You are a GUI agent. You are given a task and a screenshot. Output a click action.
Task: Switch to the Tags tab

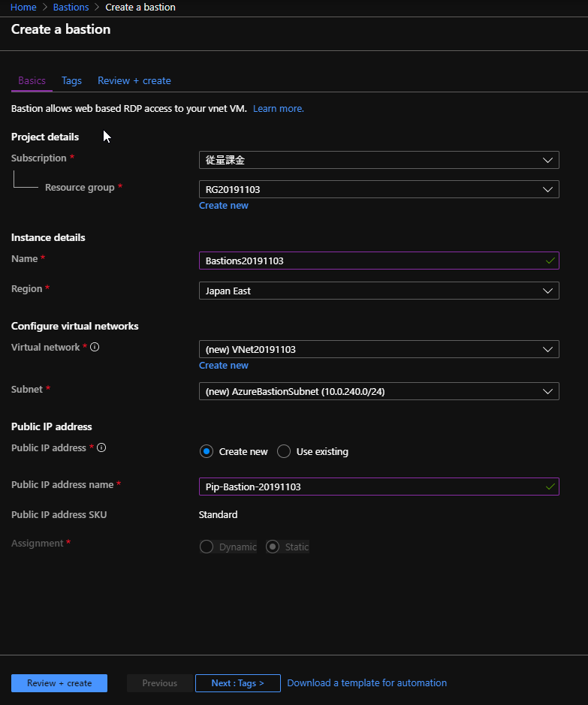(x=71, y=81)
